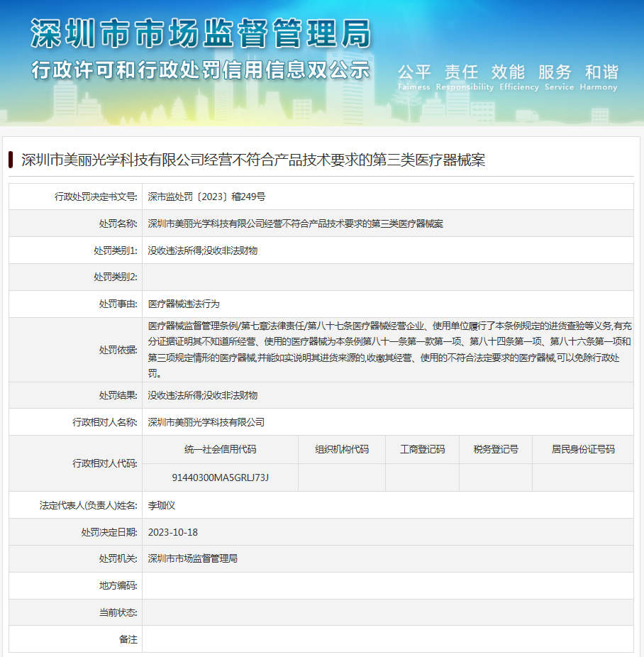Click the 责任 Responsibility slogan text
The image size is (644, 657).
465,77
